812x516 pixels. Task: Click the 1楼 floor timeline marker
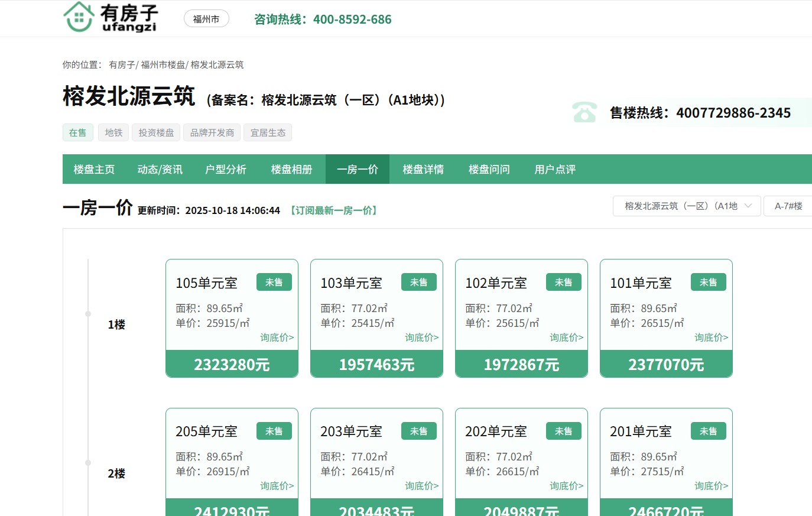(x=88, y=314)
